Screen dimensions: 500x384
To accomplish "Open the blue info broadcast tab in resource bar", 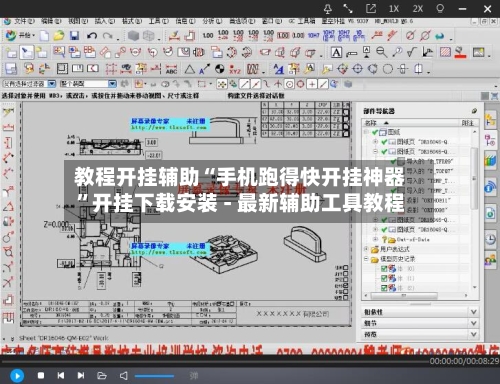I will pyautogui.click(x=490, y=187).
